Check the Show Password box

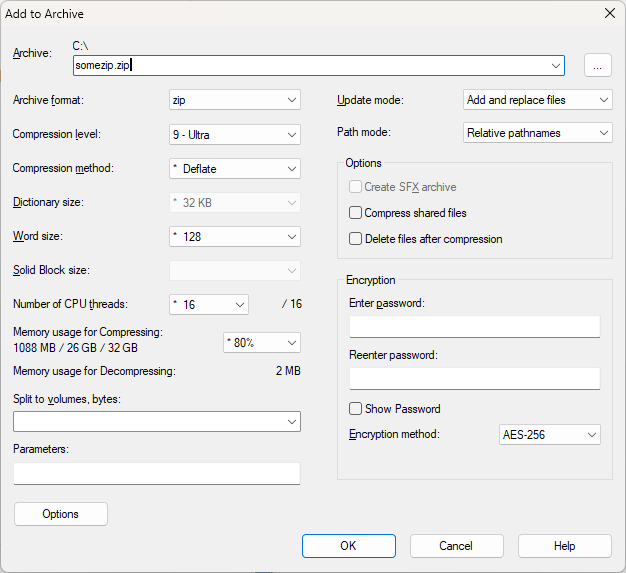tap(355, 409)
